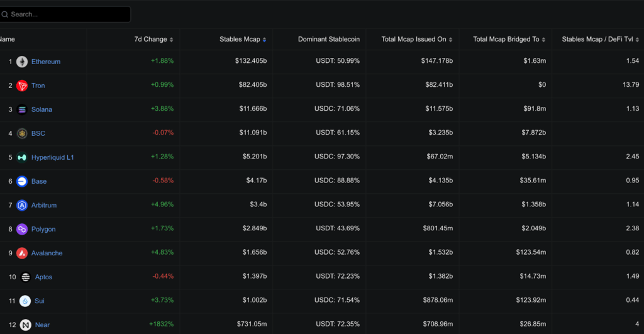
Task: Click Aptos's $14.73m bridged value
Action: point(533,276)
